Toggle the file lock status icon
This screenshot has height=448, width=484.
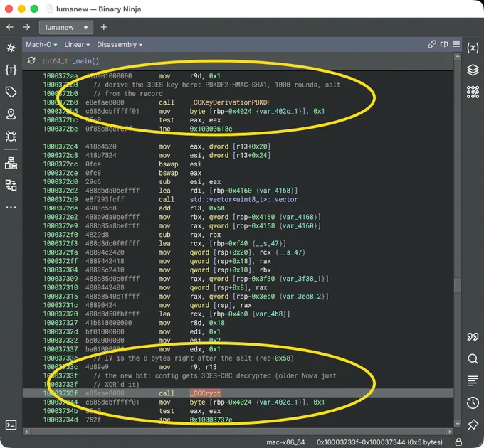458,442
